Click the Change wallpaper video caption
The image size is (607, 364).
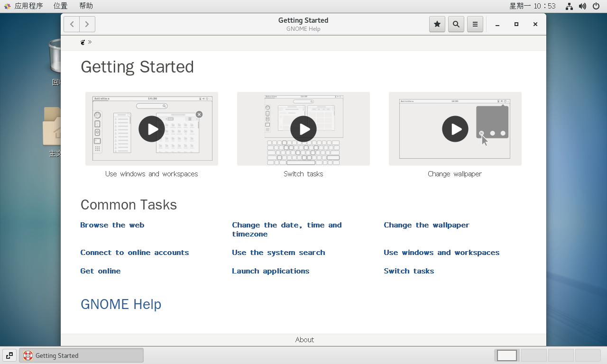click(455, 174)
